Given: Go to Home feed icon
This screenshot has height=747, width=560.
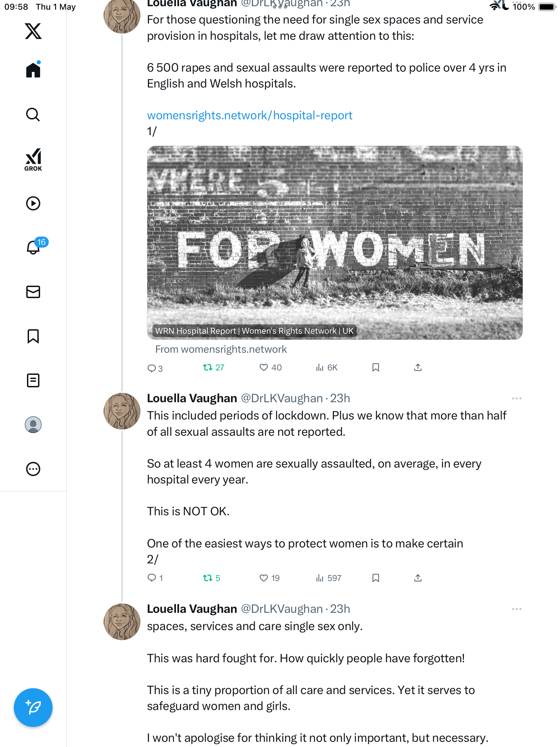Looking at the screenshot, I should pos(33,70).
